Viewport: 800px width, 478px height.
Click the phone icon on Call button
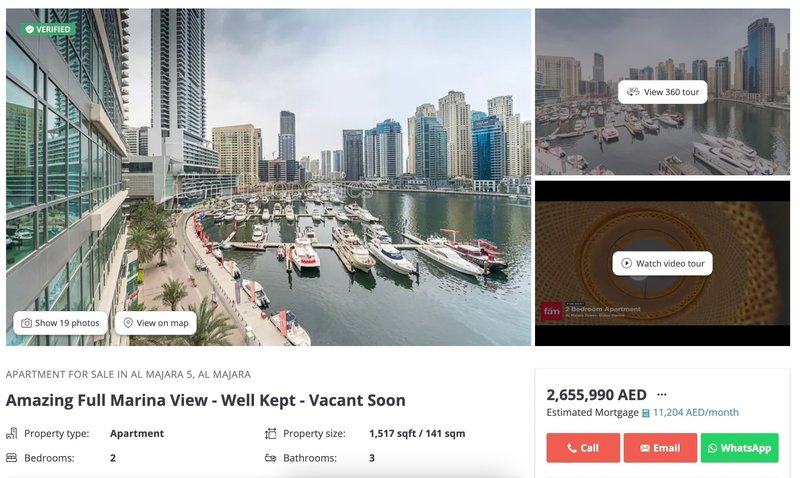(x=572, y=448)
